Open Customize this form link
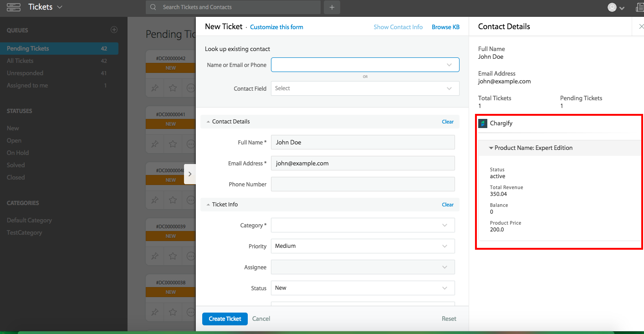Image resolution: width=644 pixels, height=334 pixels. 276,27
